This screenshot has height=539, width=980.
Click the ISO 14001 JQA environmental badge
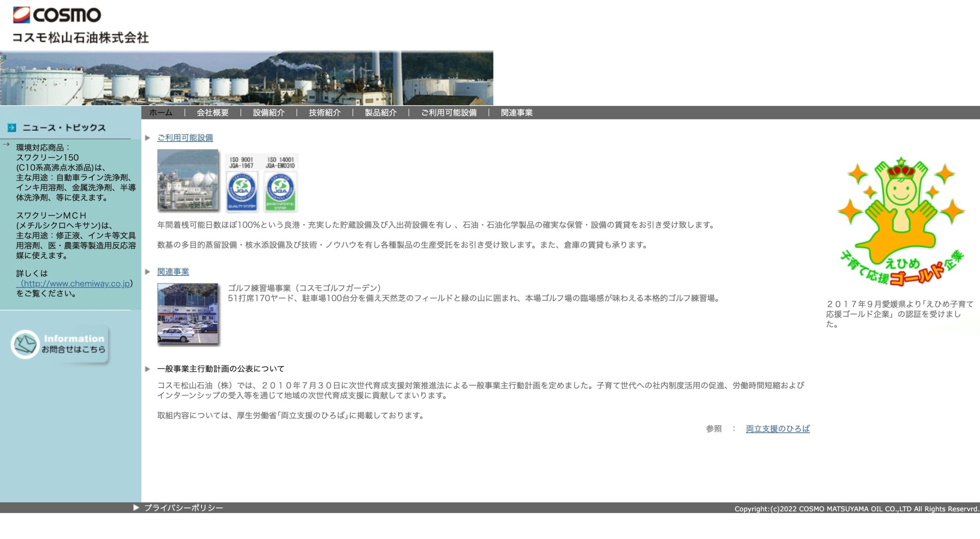pos(281,183)
